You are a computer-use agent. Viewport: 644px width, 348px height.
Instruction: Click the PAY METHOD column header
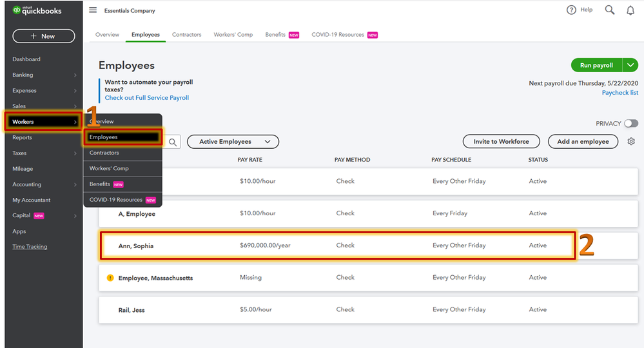[352, 160]
